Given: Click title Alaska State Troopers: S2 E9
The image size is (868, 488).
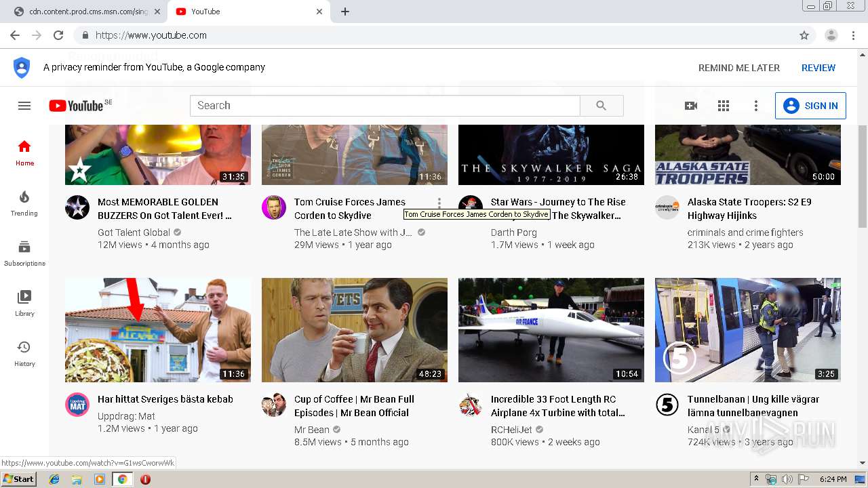Looking at the screenshot, I should point(749,209).
